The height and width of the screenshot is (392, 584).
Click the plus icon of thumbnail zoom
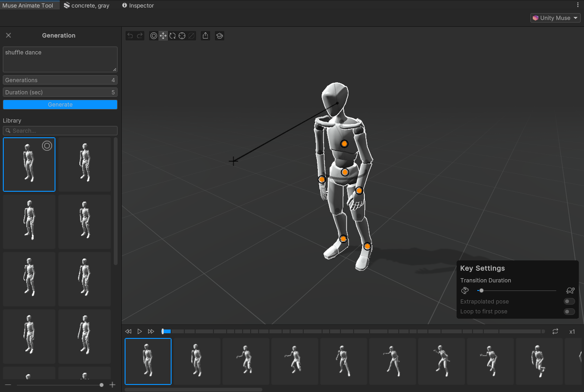point(112,385)
